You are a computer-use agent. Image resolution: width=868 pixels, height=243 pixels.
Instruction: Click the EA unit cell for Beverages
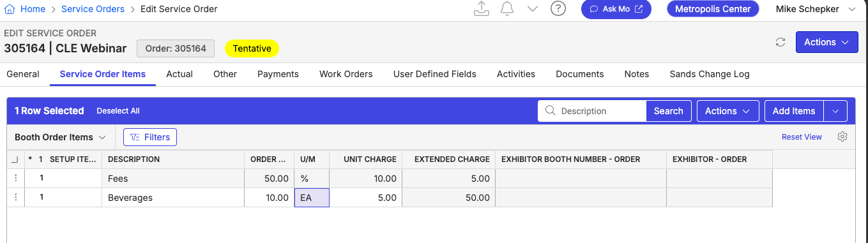tap(312, 198)
